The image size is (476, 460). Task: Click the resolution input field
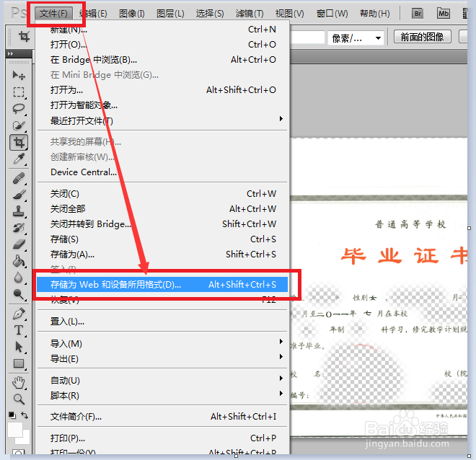pos(307,37)
